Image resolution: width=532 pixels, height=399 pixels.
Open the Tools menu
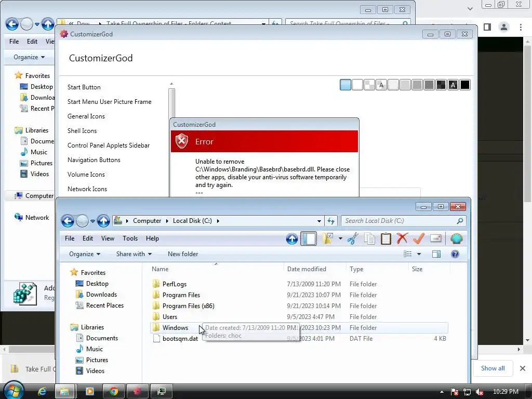point(130,238)
